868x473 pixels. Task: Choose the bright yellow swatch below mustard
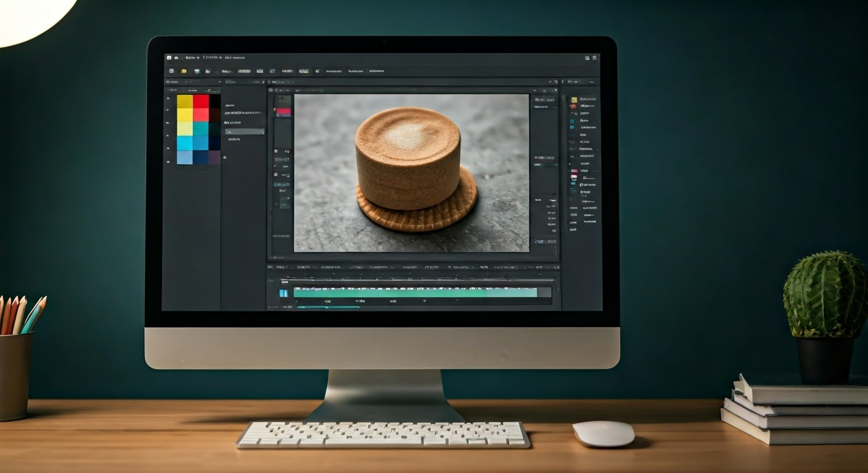pos(185,115)
